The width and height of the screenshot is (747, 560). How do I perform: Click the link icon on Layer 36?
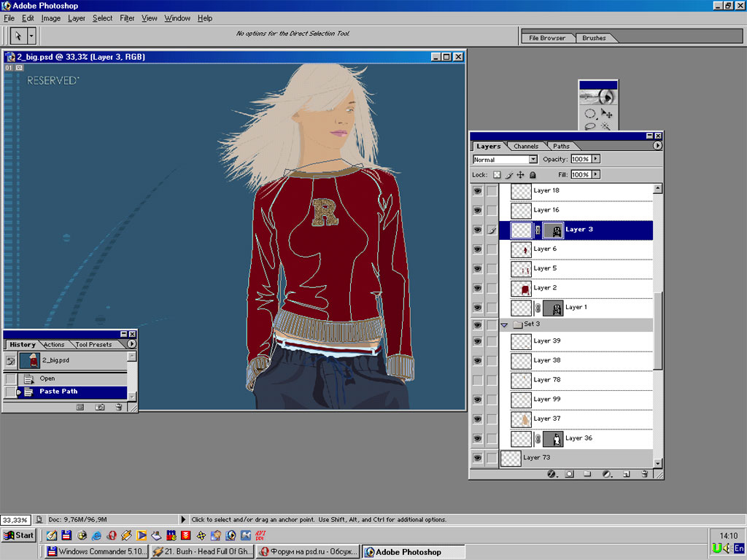click(538, 438)
